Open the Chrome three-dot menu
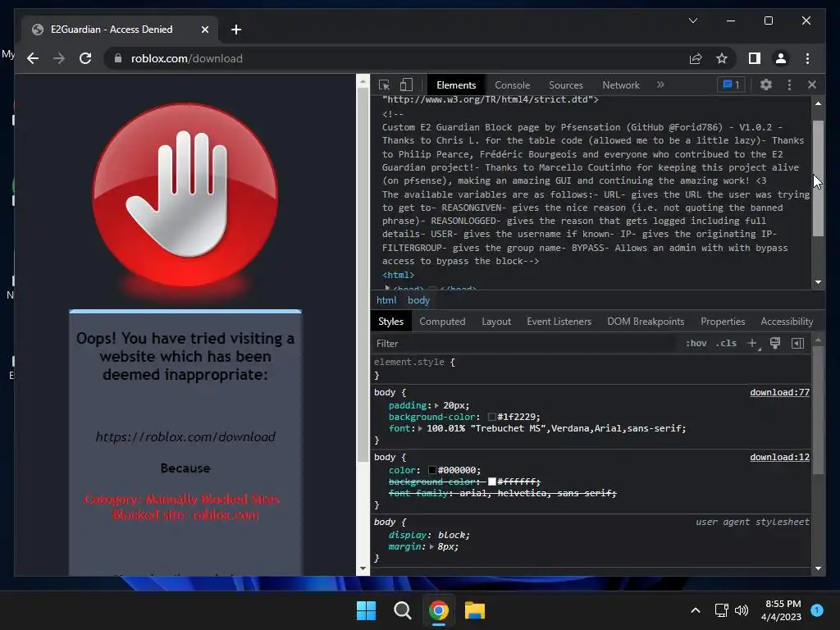The width and height of the screenshot is (840, 630). (x=807, y=58)
